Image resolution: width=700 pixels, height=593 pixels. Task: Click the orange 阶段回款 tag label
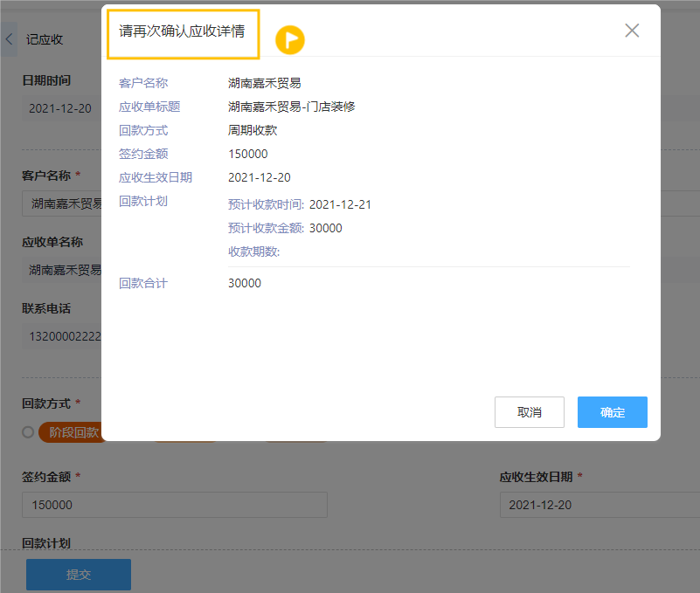(x=73, y=432)
